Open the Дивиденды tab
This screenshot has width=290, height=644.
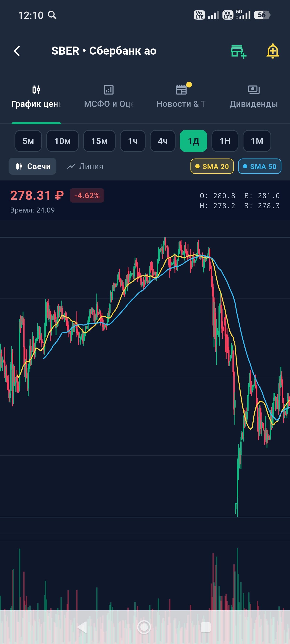pos(254,97)
